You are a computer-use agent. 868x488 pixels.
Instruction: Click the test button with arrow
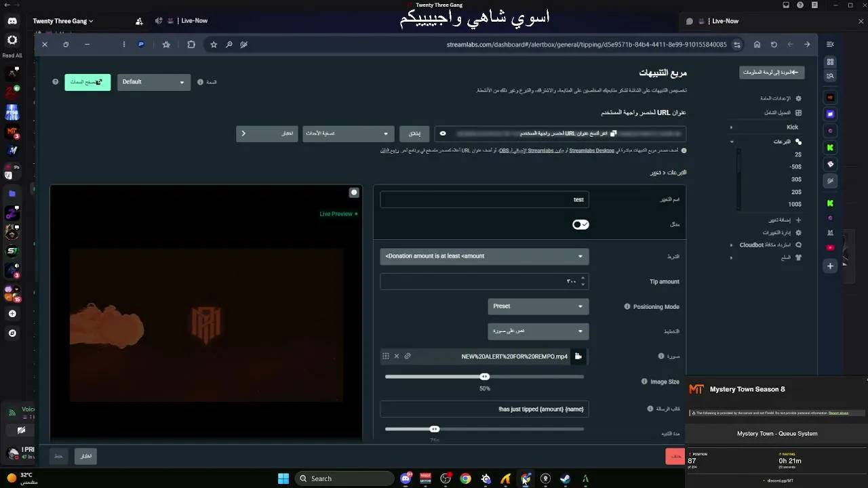tap(267, 134)
